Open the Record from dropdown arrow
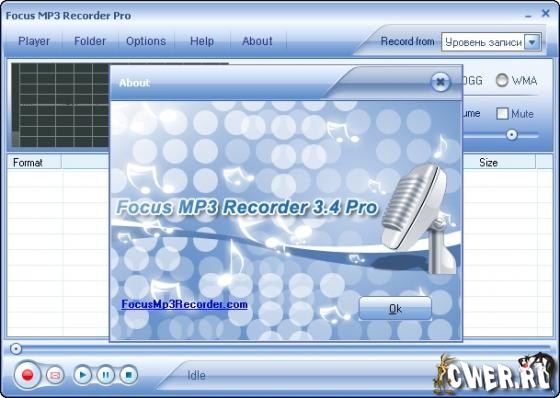Image resolution: width=560 pixels, height=398 pixels. click(x=532, y=42)
